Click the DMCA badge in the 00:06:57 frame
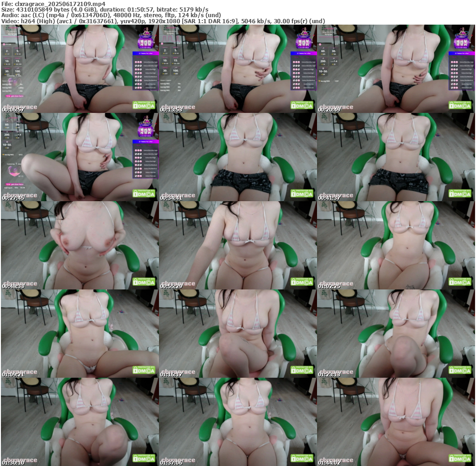476x466 pixels. point(145,105)
